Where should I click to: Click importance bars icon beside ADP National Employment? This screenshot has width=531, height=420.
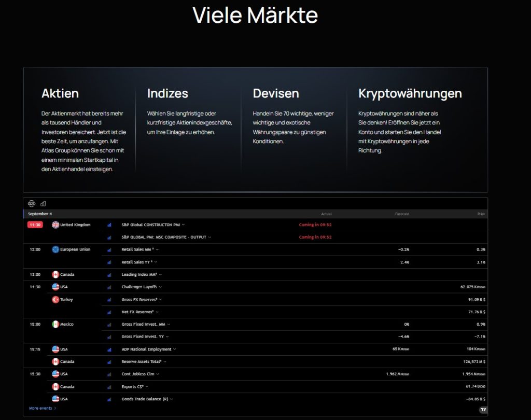109,349
